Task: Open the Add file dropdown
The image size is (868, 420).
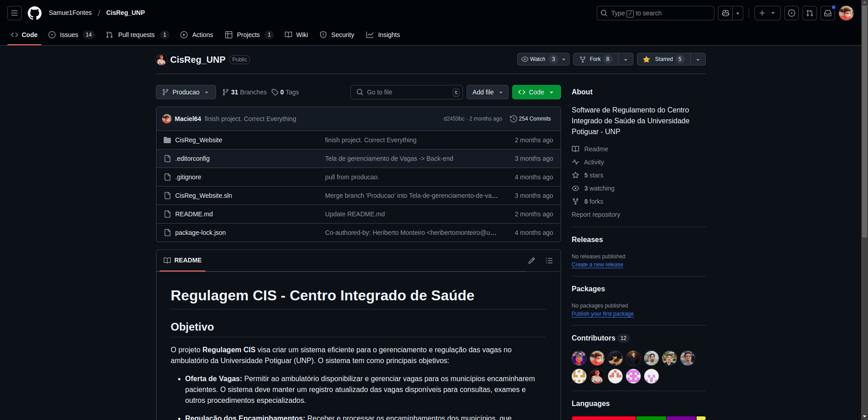Action: [487, 92]
